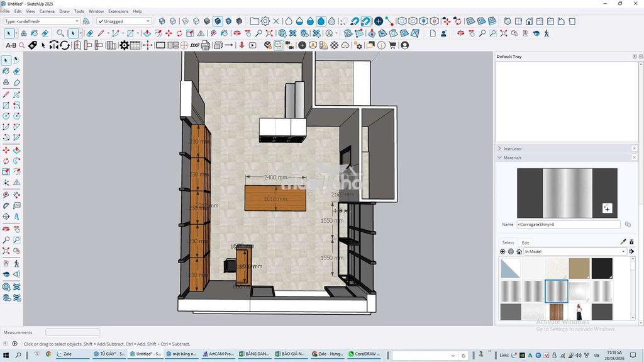The width and height of the screenshot is (644, 362).
Task: Click the A-B plugin icon
Action: pos(11,45)
